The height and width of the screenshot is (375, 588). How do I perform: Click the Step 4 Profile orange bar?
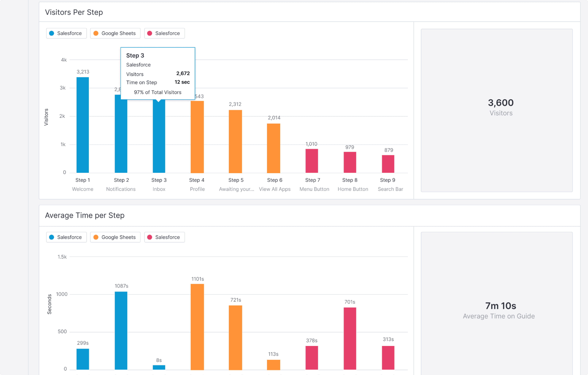197,137
